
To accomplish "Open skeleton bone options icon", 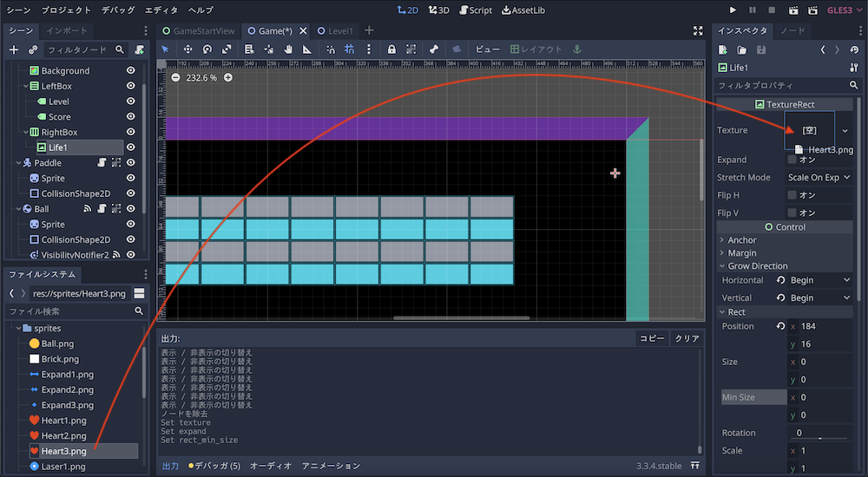I will click(433, 49).
